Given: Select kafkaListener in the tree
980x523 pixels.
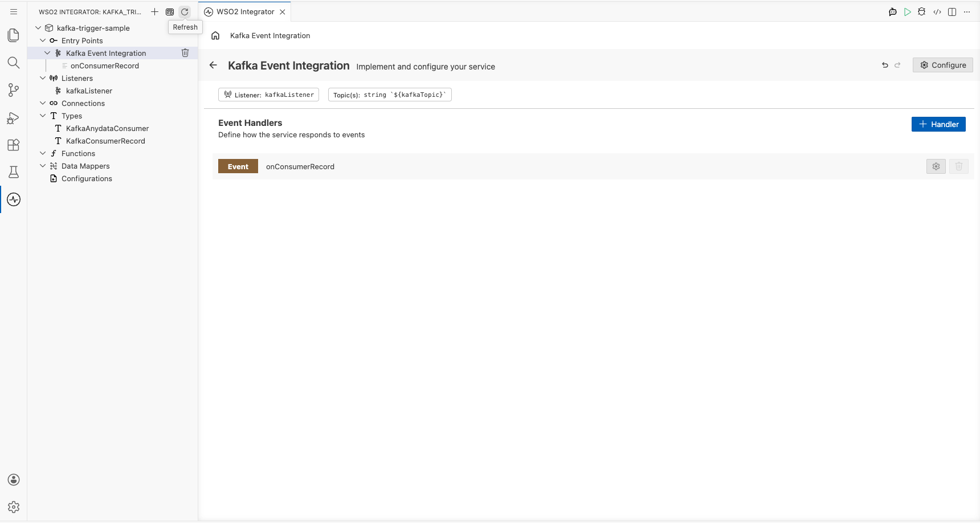Looking at the screenshot, I should [x=89, y=91].
